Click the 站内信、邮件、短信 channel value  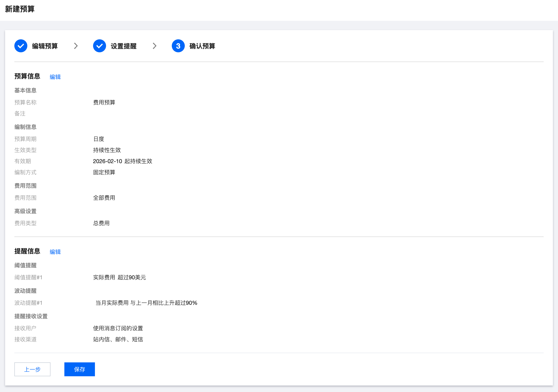point(118,339)
